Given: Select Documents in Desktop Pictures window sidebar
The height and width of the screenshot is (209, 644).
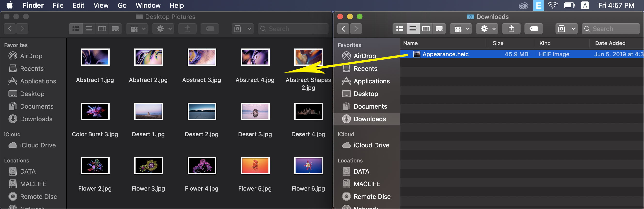Looking at the screenshot, I should 33,106.
